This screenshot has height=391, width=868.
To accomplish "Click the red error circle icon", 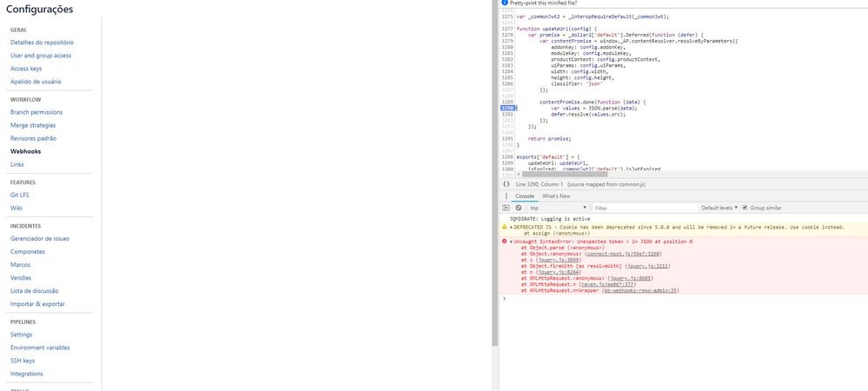I will pos(504,242).
